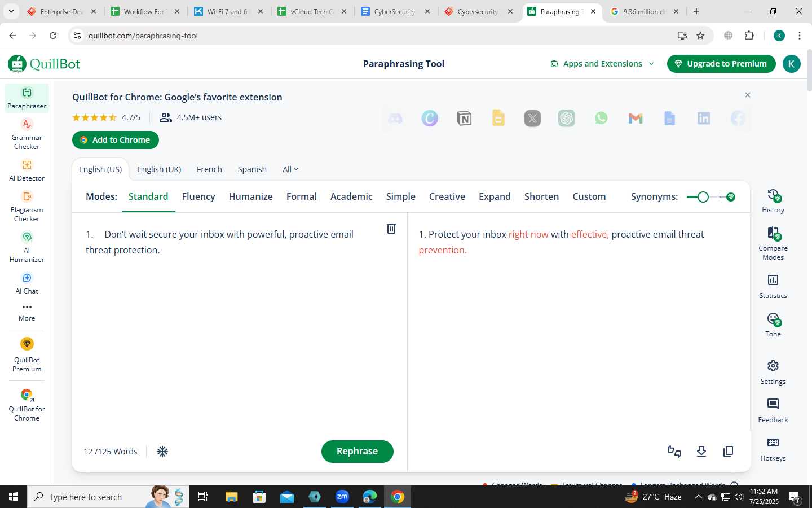Open the Tone panel

(x=773, y=325)
